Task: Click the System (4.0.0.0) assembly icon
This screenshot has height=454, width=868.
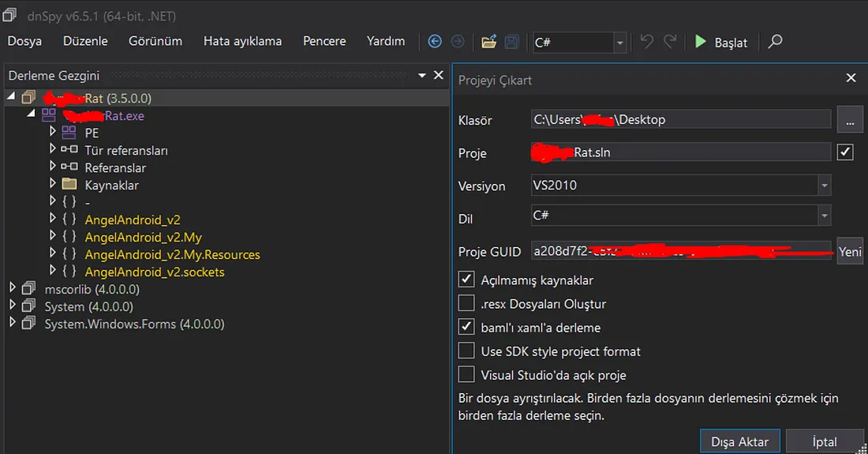Action: [x=28, y=306]
